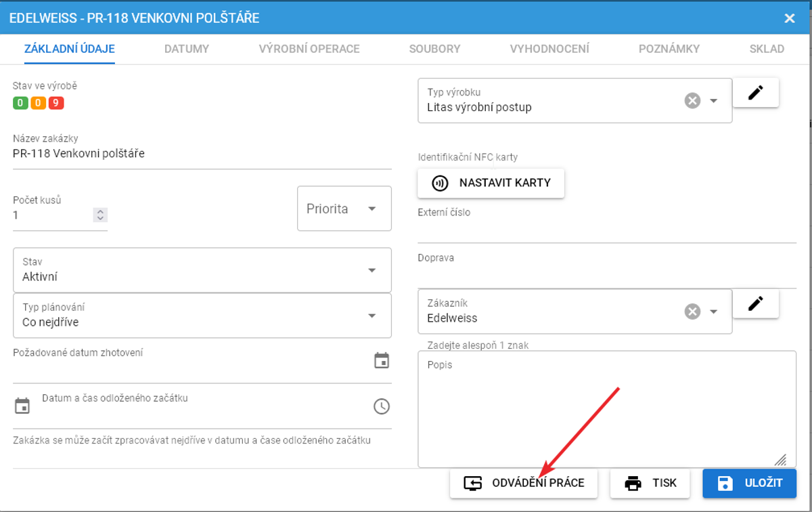The image size is (812, 512).
Task: Click pencil edit icon next to Zákazník
Action: pyautogui.click(x=755, y=303)
